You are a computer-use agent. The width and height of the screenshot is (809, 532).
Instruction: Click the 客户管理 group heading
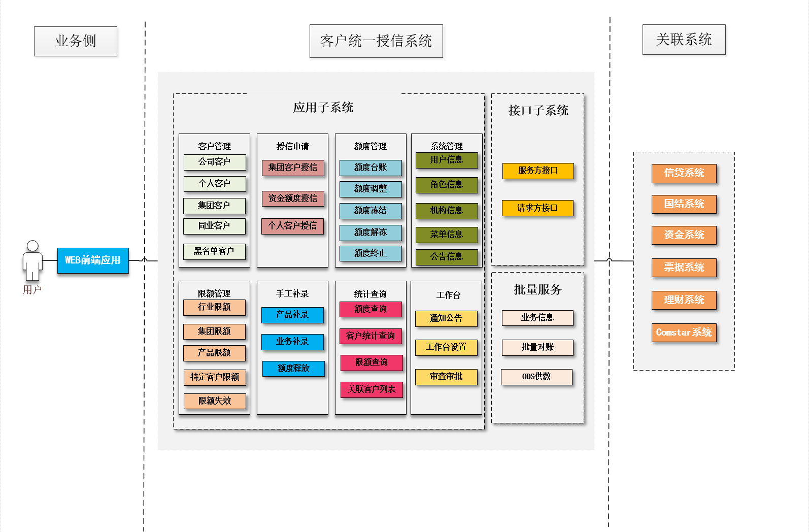[215, 146]
